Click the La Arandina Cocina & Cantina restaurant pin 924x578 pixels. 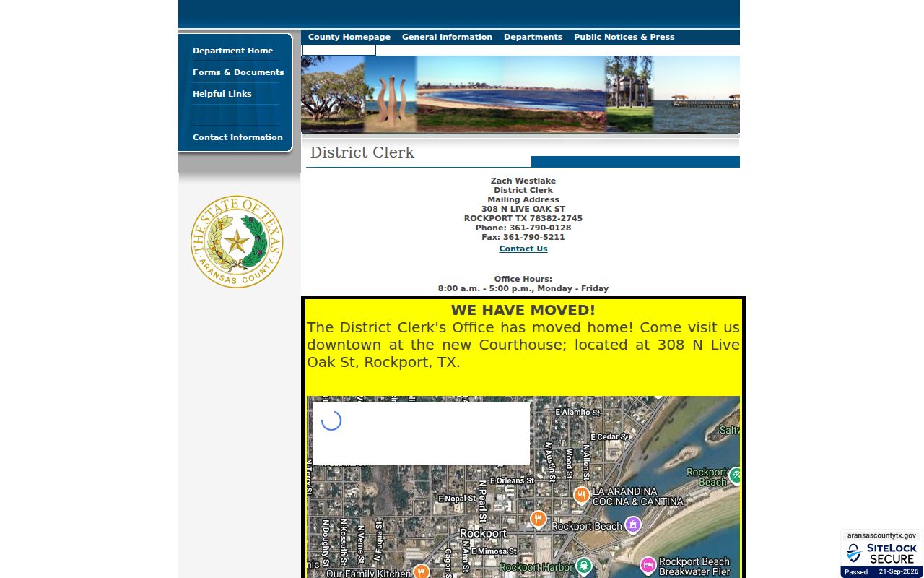581,495
